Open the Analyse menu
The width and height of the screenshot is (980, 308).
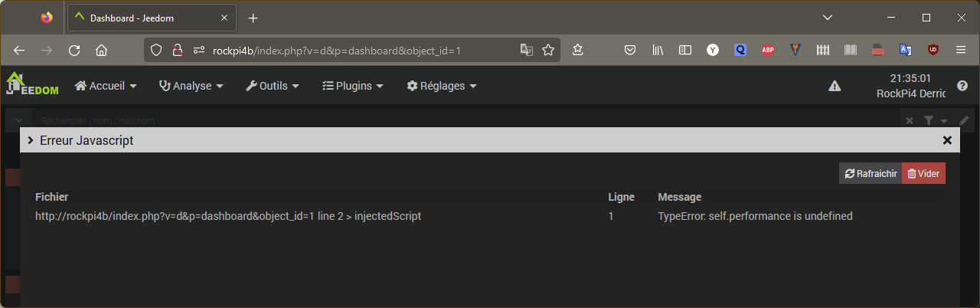click(x=191, y=86)
